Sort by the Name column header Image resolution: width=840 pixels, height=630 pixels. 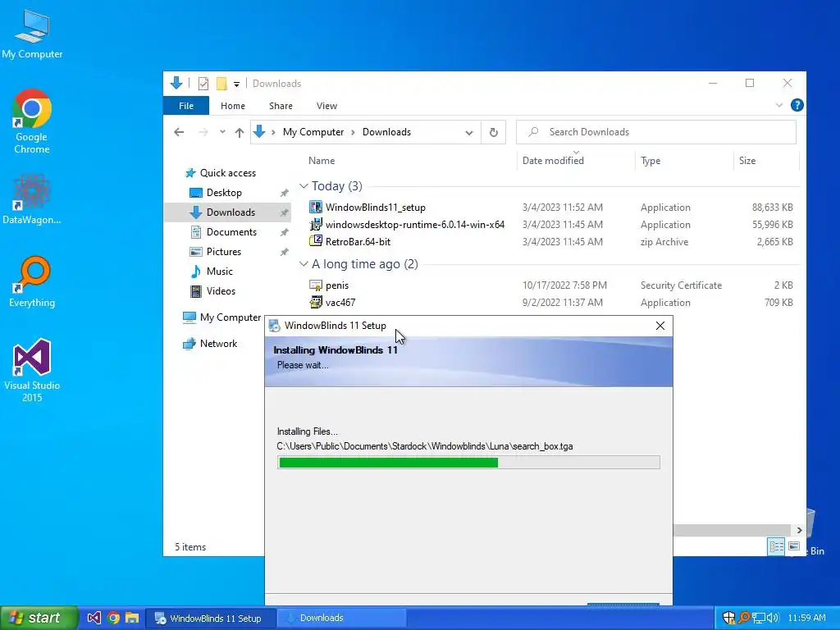pyautogui.click(x=322, y=161)
